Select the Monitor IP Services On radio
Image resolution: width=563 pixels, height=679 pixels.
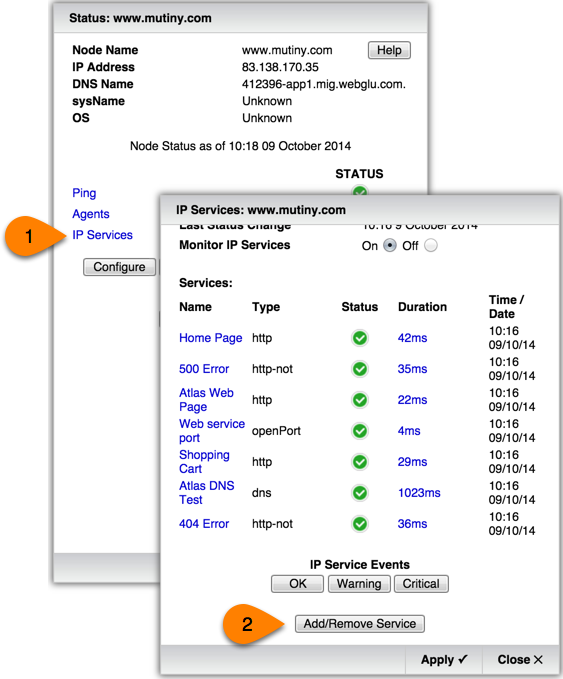[x=390, y=246]
